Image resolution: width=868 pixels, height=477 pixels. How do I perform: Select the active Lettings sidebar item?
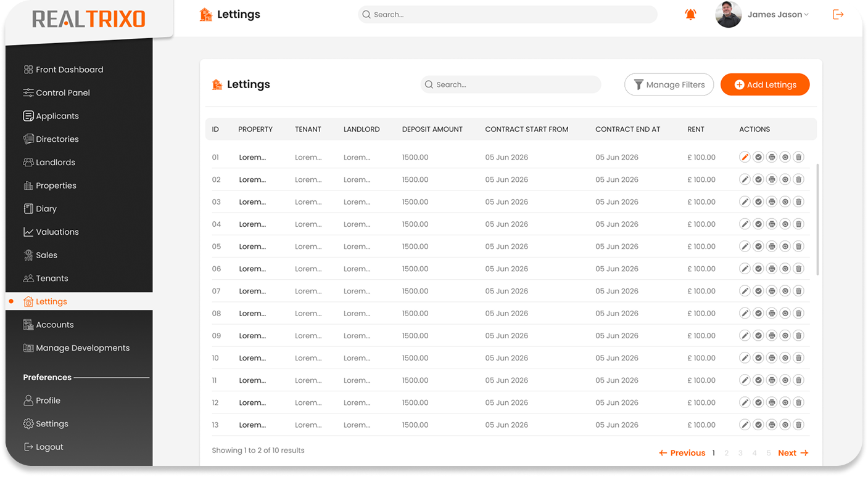click(79, 301)
